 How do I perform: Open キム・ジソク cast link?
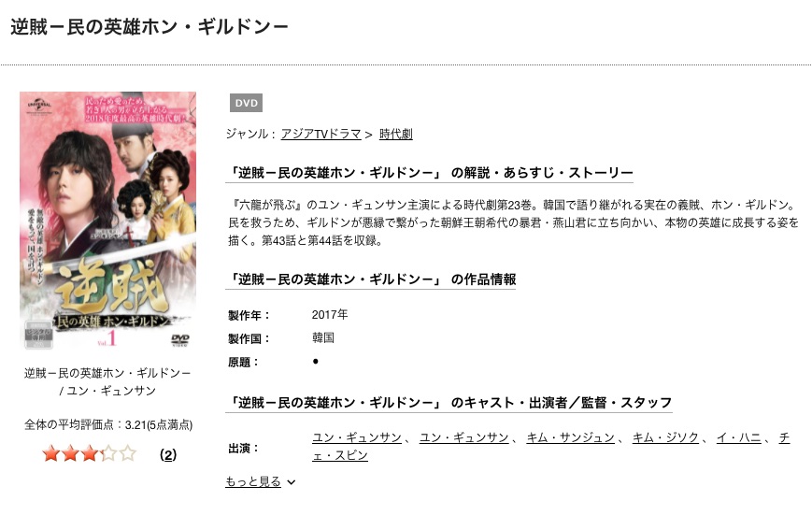point(665,437)
